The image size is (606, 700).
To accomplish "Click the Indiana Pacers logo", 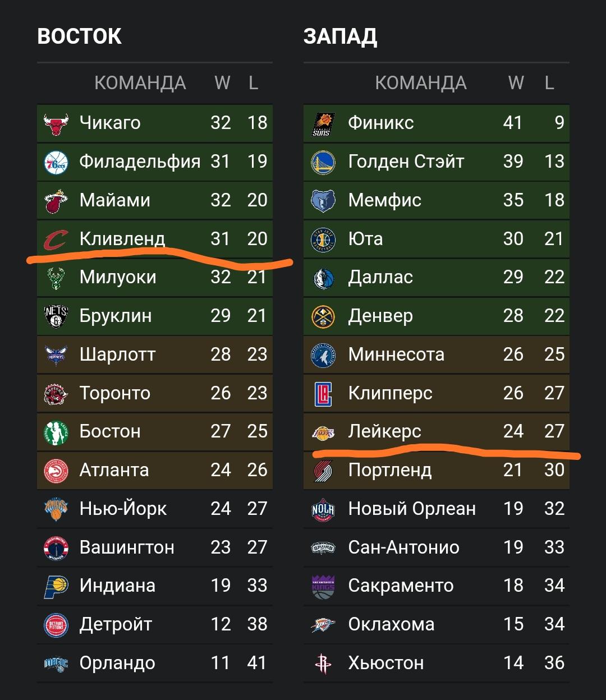I will click(56, 587).
